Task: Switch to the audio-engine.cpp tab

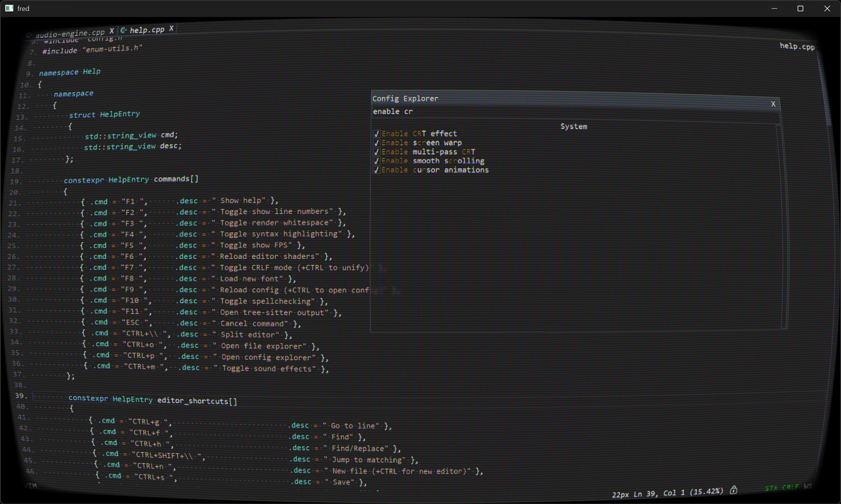Action: 70,33
